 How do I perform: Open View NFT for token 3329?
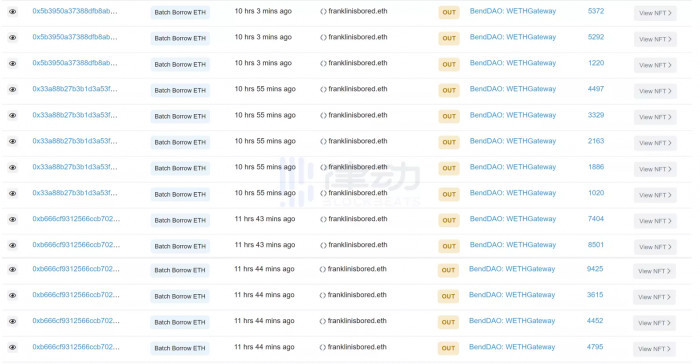655,117
